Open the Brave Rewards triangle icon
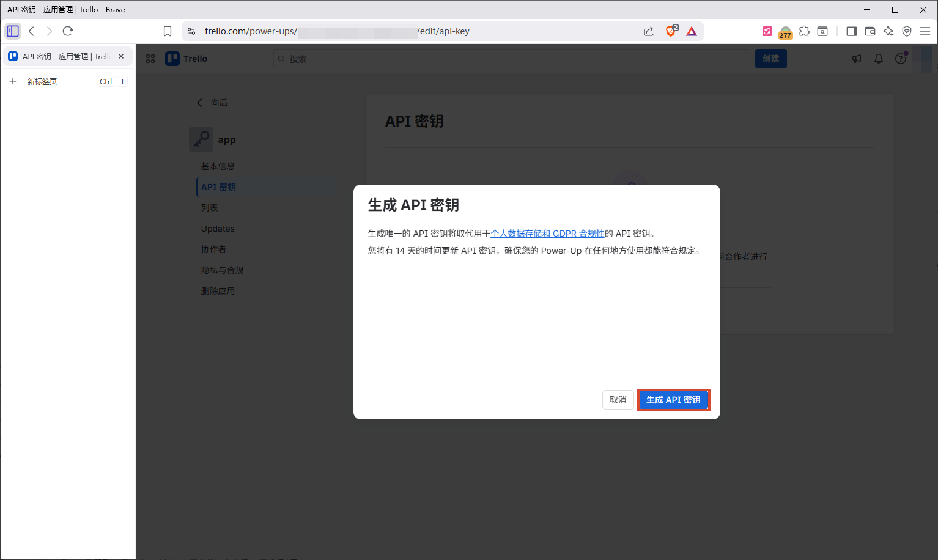The image size is (938, 560). tap(692, 31)
